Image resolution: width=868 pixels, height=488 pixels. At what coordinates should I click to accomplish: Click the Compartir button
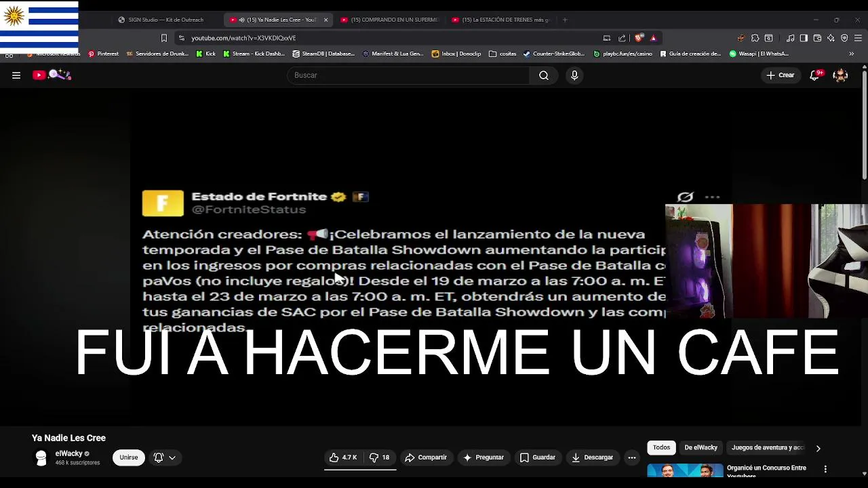click(x=426, y=457)
